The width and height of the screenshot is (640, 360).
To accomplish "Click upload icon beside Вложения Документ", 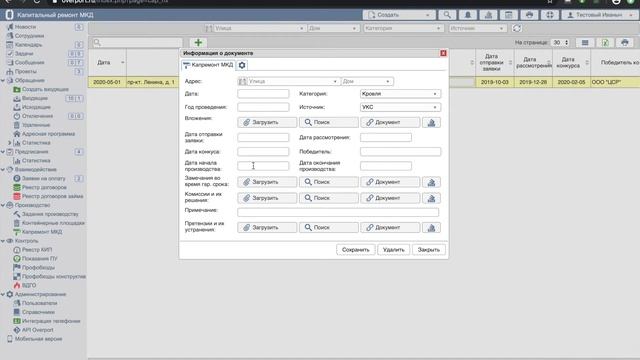I will tap(431, 122).
